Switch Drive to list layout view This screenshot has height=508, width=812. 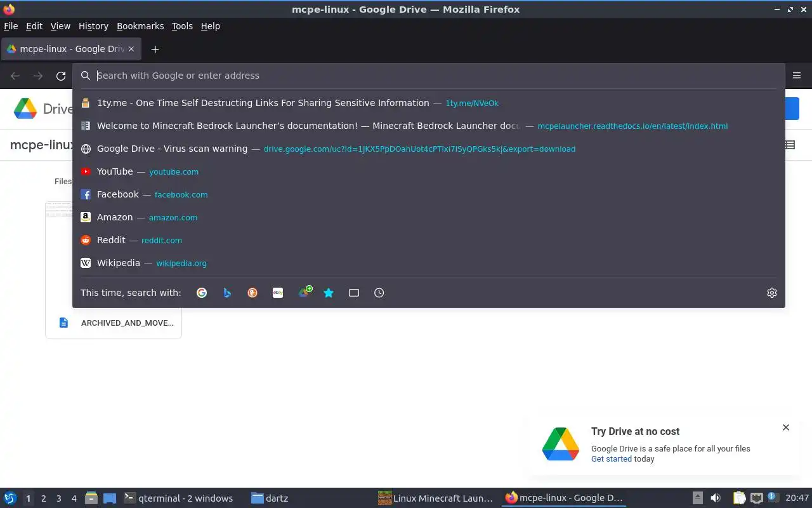tap(790, 145)
